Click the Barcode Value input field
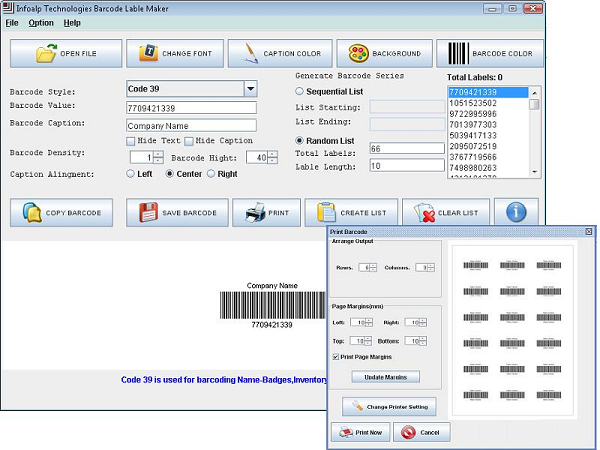The height and width of the screenshot is (450, 600). tap(191, 108)
